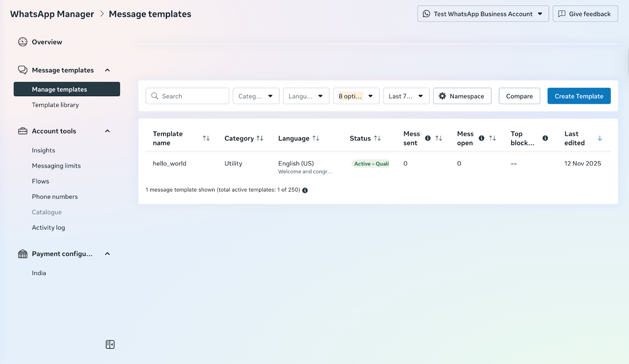The width and height of the screenshot is (629, 364).
Task: Sort by Language column arrows
Action: (x=316, y=138)
